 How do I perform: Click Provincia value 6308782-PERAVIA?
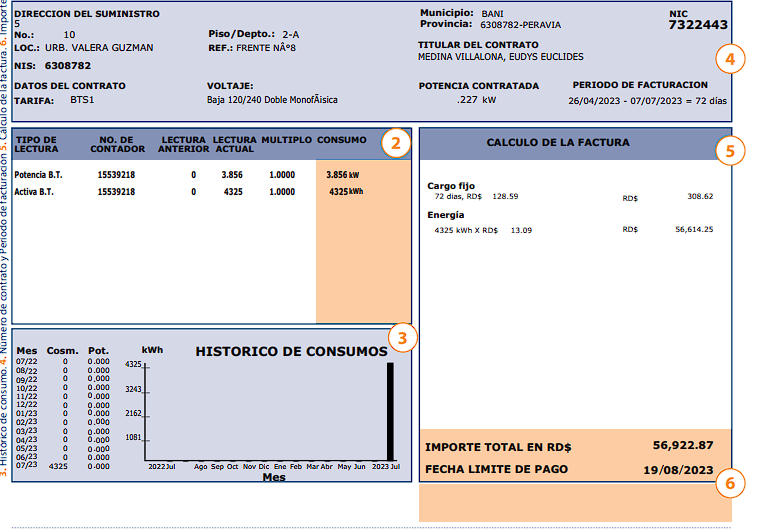tap(520, 25)
